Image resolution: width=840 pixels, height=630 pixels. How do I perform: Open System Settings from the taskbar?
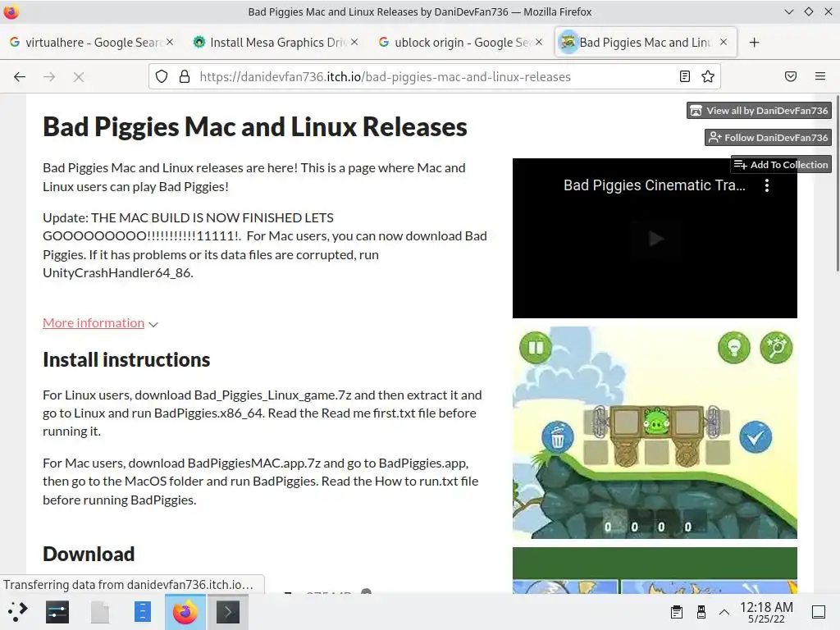pyautogui.click(x=57, y=612)
